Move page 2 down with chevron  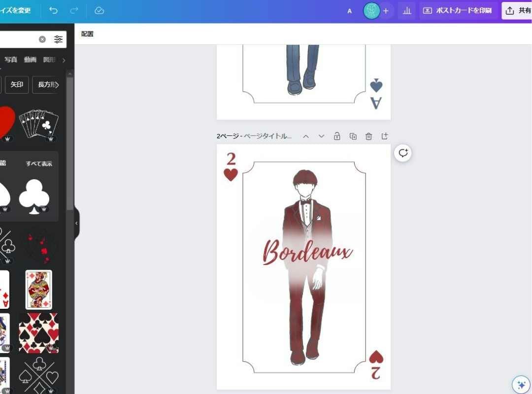click(321, 136)
